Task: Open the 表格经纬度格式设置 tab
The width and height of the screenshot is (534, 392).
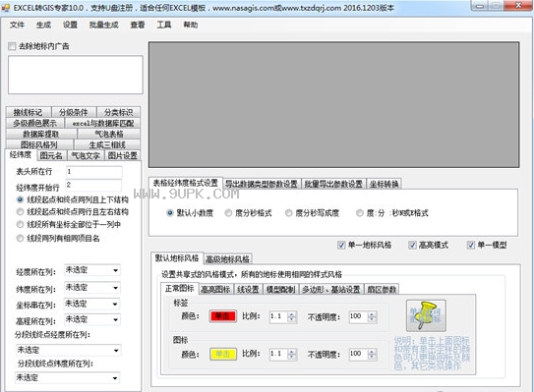Action: point(186,183)
